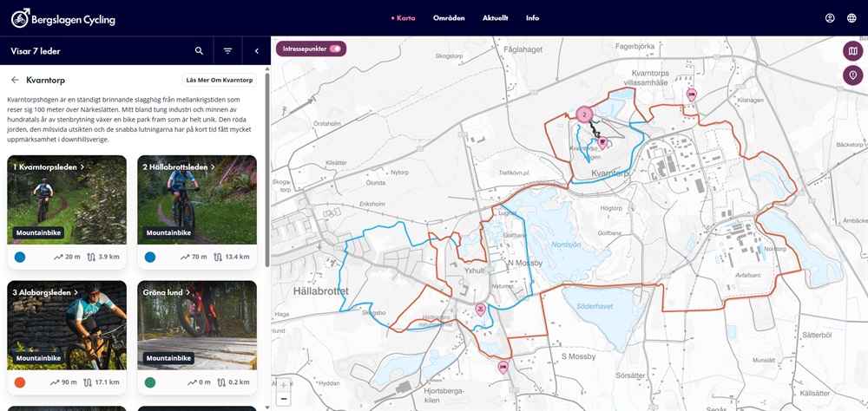Click the Läs Mer Om Kvarntorp button
Image resolution: width=868 pixels, height=411 pixels.
[219, 80]
